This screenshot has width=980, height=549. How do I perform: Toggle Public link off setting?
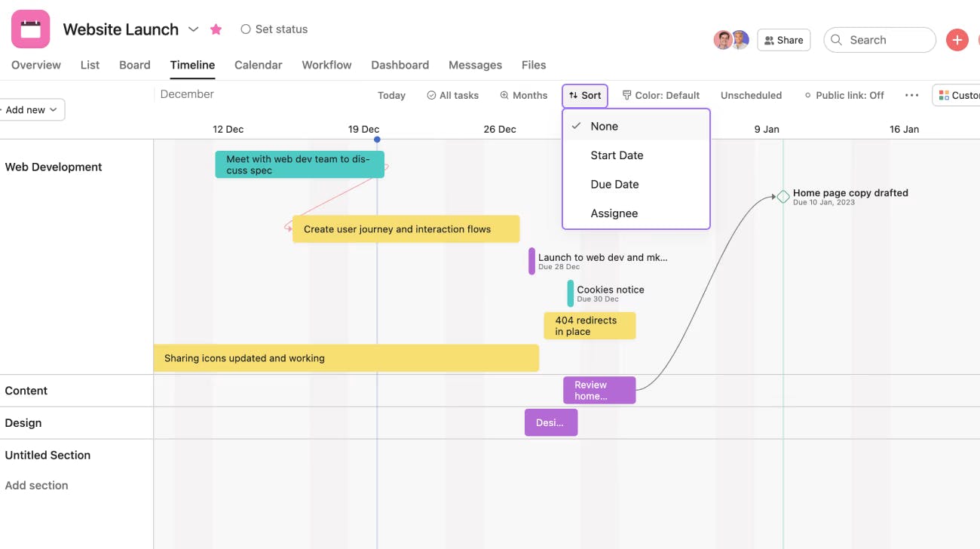pos(844,95)
